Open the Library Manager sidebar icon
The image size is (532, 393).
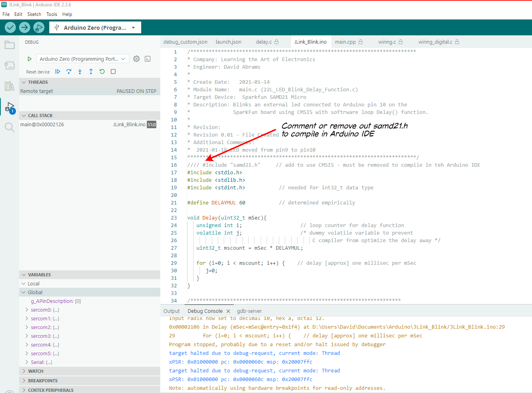pos(10,86)
